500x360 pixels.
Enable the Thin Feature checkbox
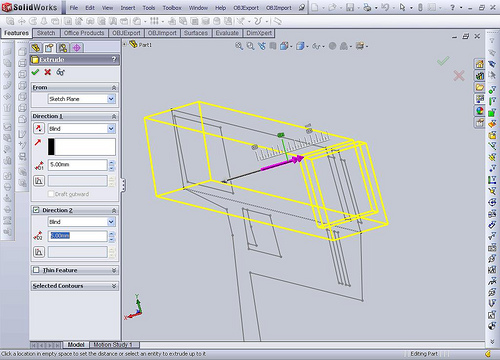(36, 270)
